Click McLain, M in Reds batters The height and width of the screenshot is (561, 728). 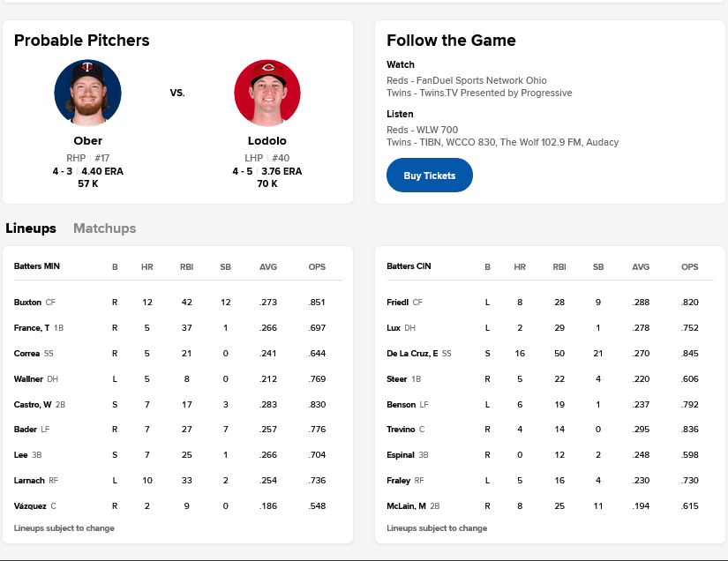coord(406,506)
